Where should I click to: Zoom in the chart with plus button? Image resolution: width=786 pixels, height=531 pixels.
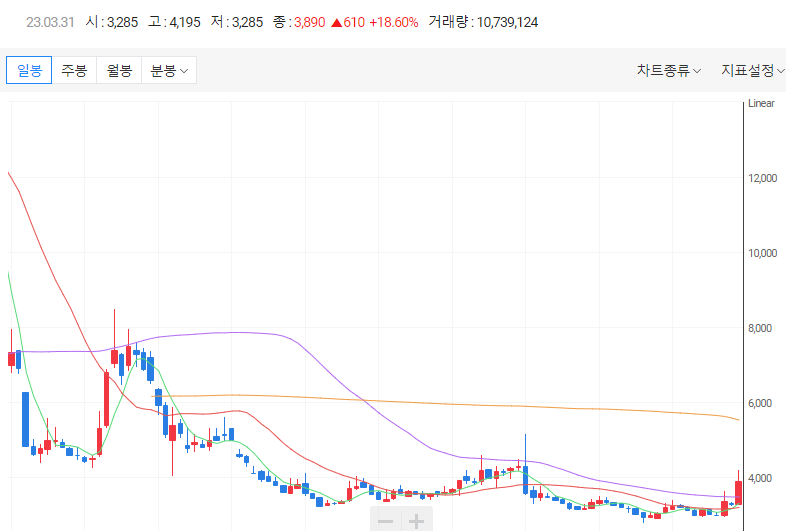point(417,521)
